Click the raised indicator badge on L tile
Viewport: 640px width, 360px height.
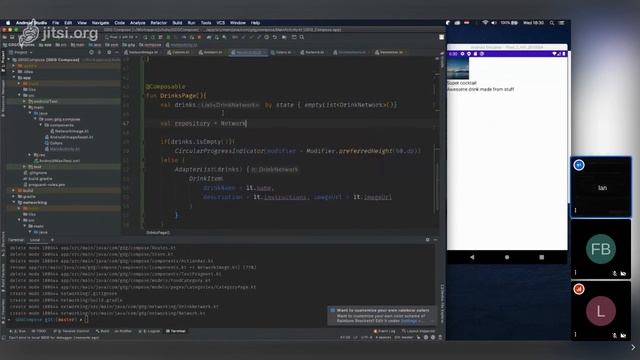[x=579, y=289]
